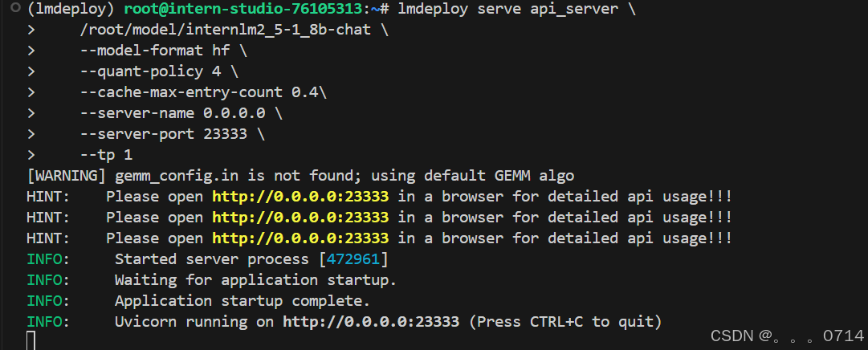Click the (lmdeploy) environment prefix

71,9
